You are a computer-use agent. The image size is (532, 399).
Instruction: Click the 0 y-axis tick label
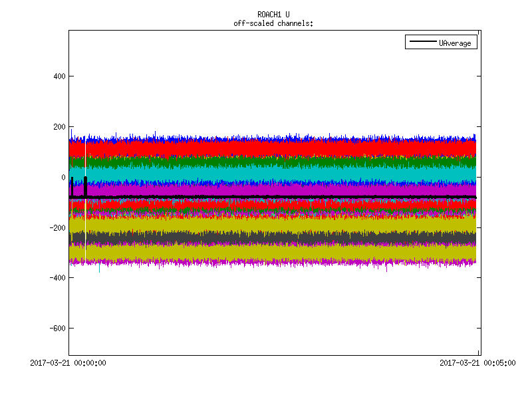pyautogui.click(x=63, y=178)
